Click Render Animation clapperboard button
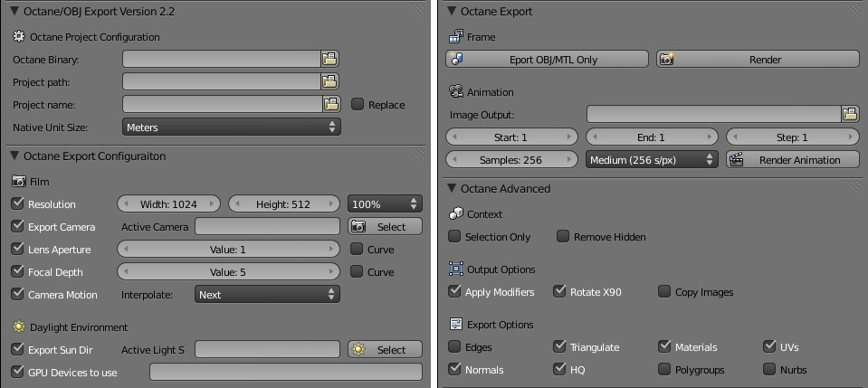This screenshot has height=388, width=868. click(792, 160)
